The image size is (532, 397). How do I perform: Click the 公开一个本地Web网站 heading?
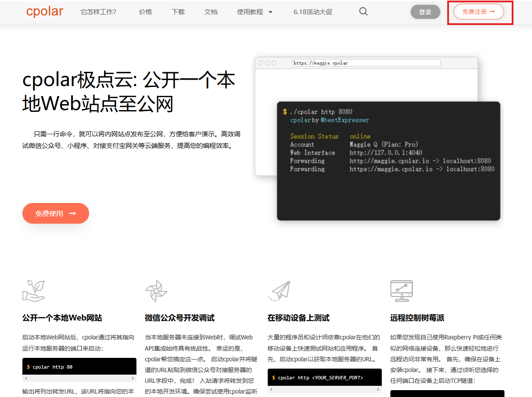(x=62, y=318)
